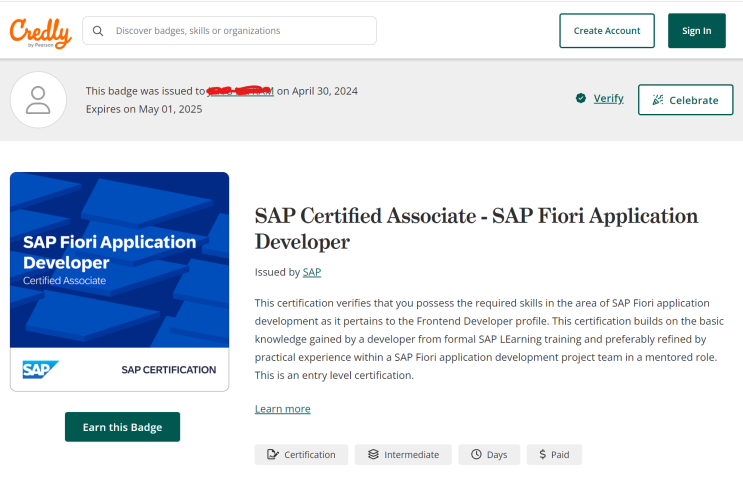Viewport: 743px width, 480px height.
Task: Open the SAP Fiori badge image
Action: click(x=119, y=281)
